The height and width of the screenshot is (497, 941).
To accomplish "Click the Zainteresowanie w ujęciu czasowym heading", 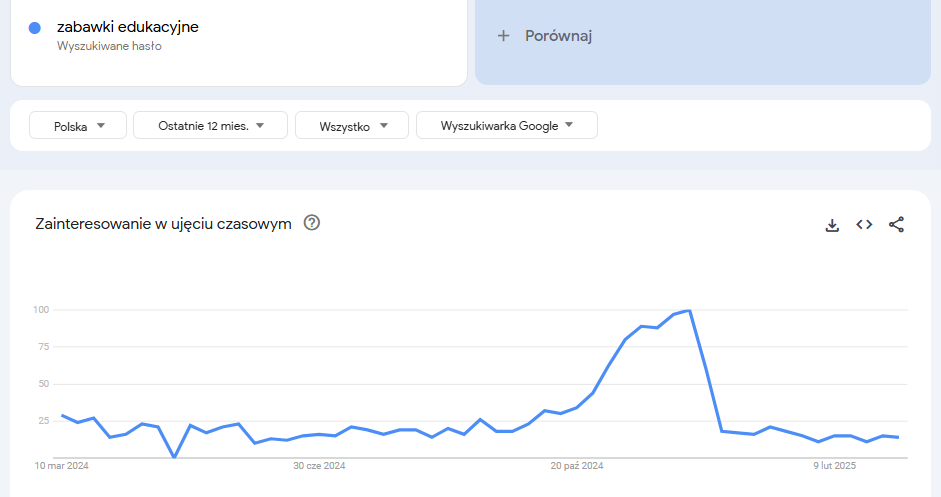I will pyautogui.click(x=163, y=224).
